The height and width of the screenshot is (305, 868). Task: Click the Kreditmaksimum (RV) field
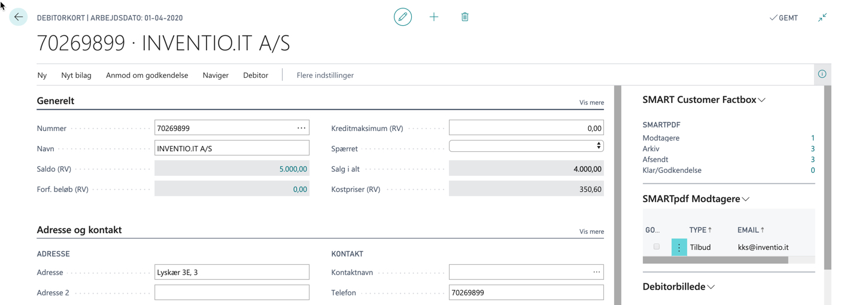tap(526, 128)
